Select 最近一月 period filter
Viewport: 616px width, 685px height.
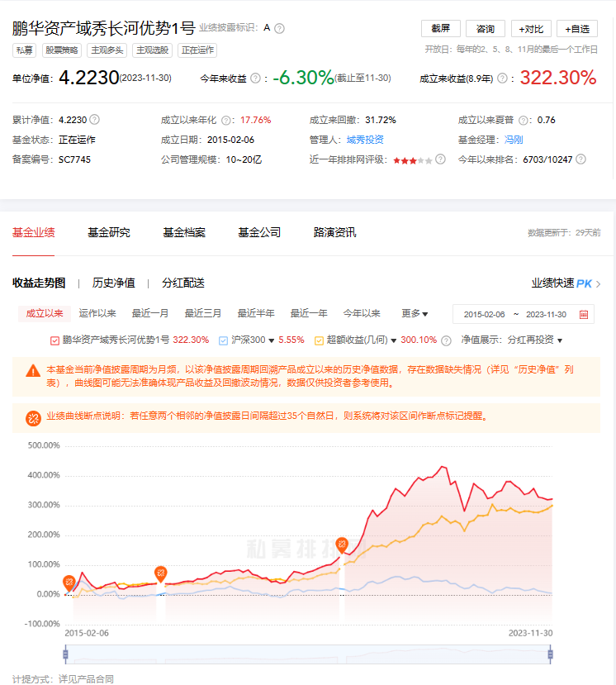tap(150, 313)
